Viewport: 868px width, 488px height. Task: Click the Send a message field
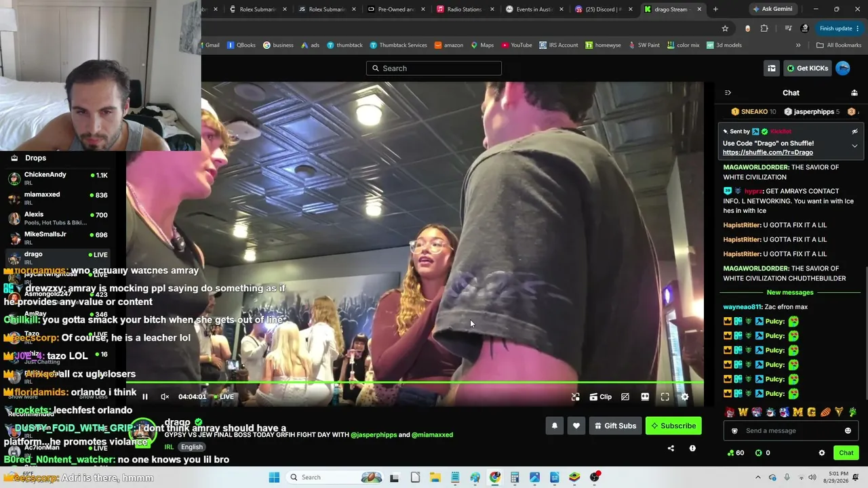(789, 430)
